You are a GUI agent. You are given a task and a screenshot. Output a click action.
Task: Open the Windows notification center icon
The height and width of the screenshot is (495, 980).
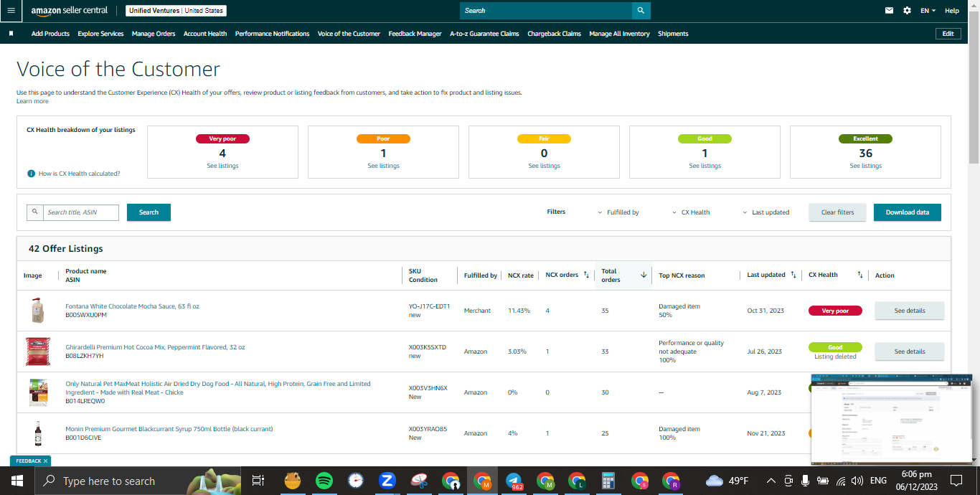point(956,481)
